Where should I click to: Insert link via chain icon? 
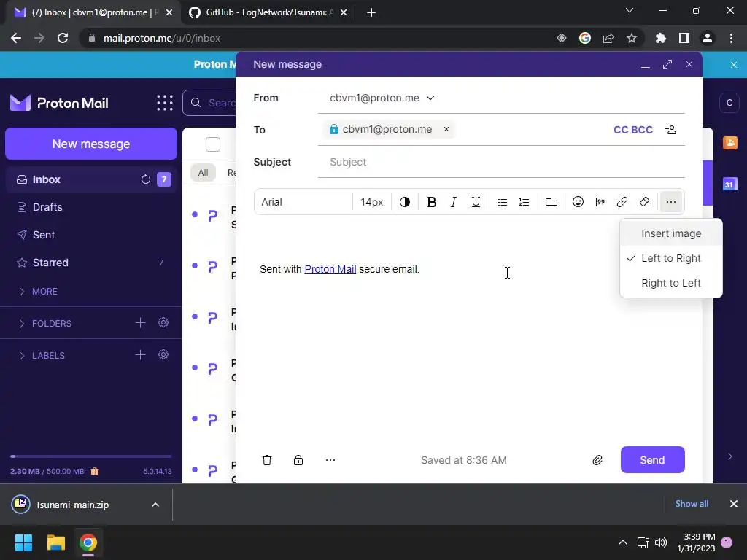[622, 202]
